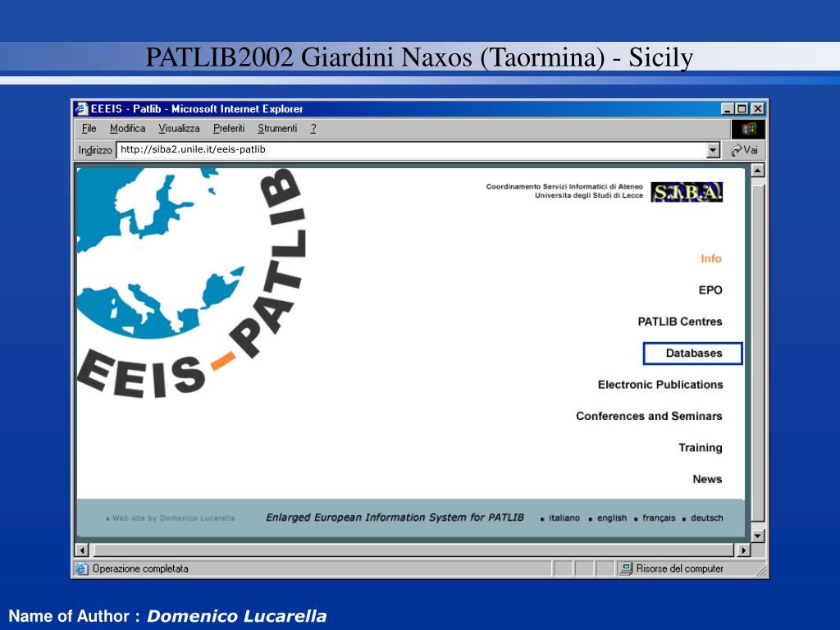
Task: Switch language to italiano
Action: 564,518
